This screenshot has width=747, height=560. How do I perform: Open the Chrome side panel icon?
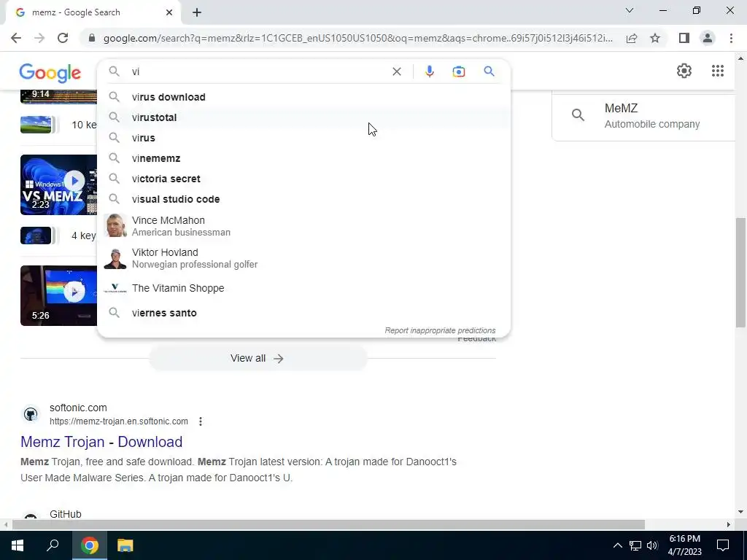pos(684,38)
